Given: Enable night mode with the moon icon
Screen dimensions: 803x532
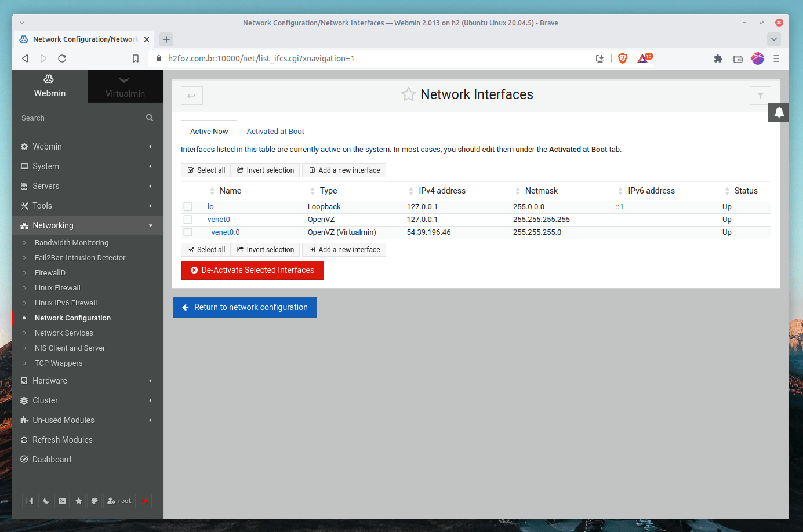Looking at the screenshot, I should 46,501.
